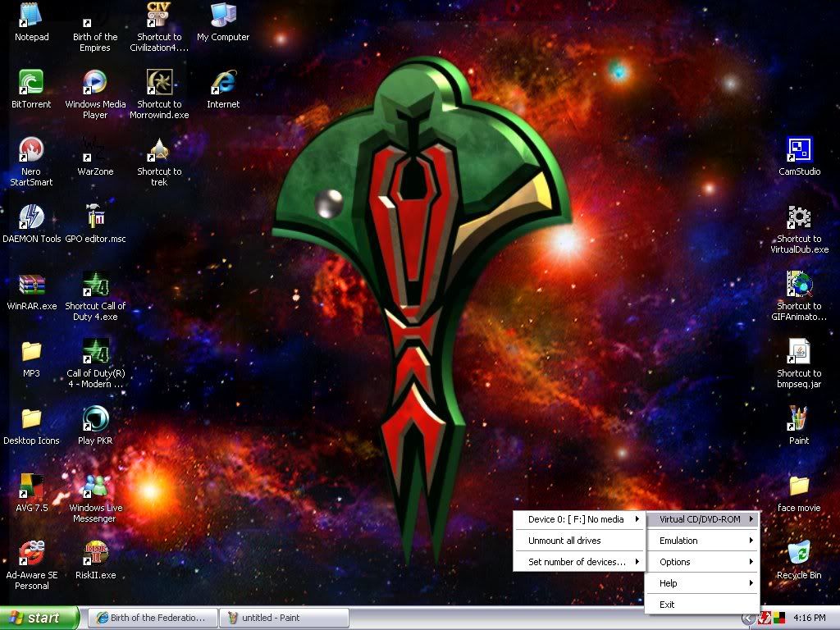The image size is (840, 630).
Task: Open the Options submenu
Action: coord(702,561)
